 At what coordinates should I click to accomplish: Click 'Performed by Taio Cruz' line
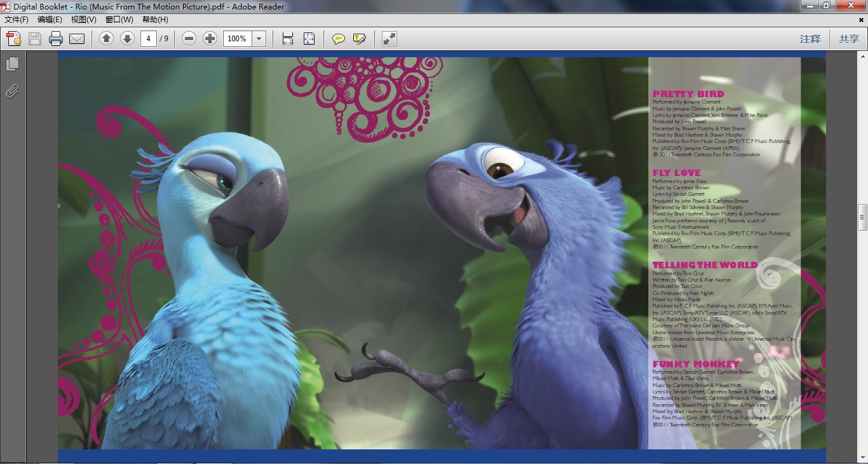(x=678, y=273)
